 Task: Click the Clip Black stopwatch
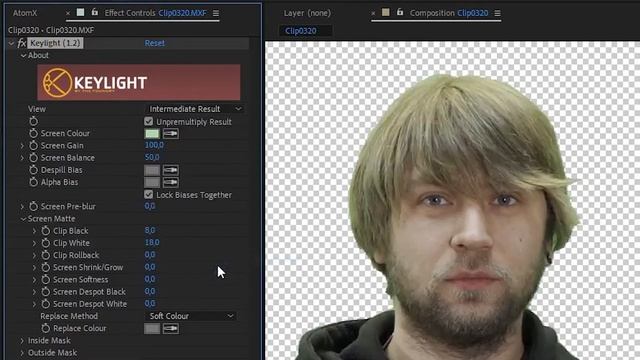coord(46,231)
